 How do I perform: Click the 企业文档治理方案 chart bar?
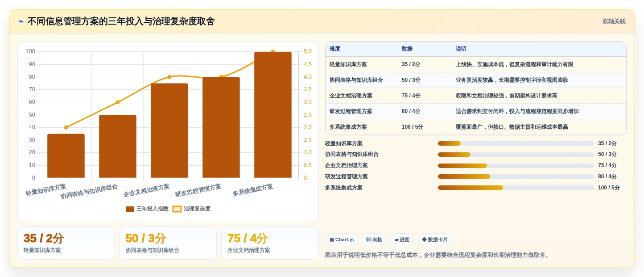click(169, 130)
